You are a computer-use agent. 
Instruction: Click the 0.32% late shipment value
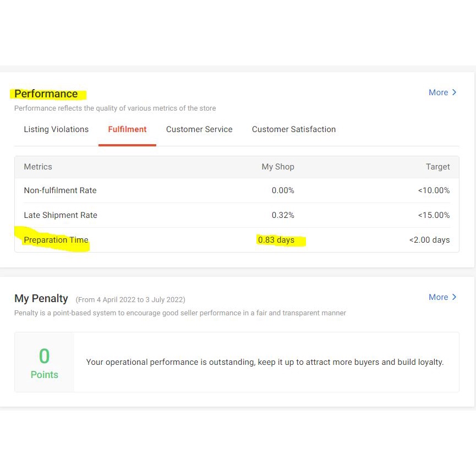[283, 215]
